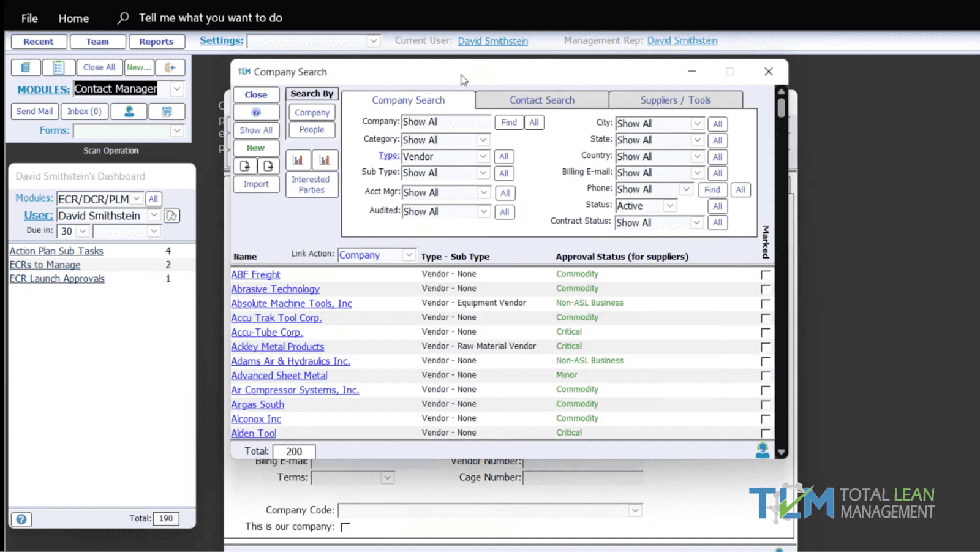Open the Home menu
The width and height of the screenshot is (980, 552).
(x=73, y=18)
